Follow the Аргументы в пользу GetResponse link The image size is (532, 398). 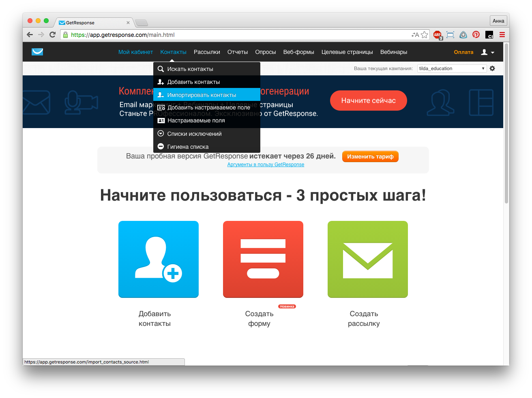click(x=266, y=165)
